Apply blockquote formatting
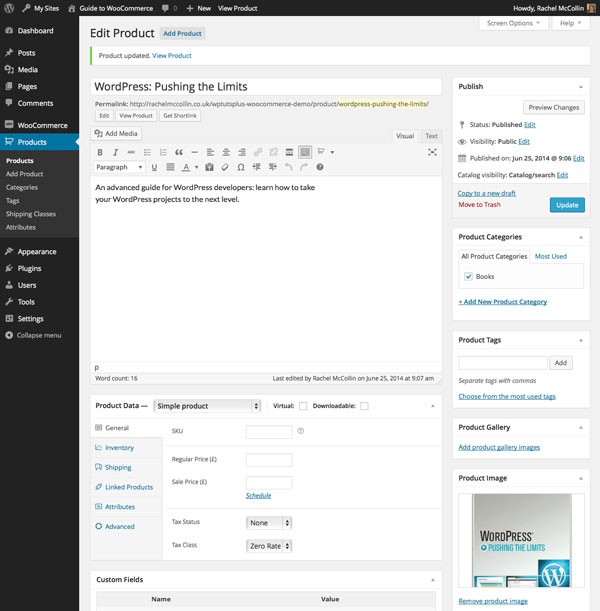The image size is (600, 611). (179, 152)
